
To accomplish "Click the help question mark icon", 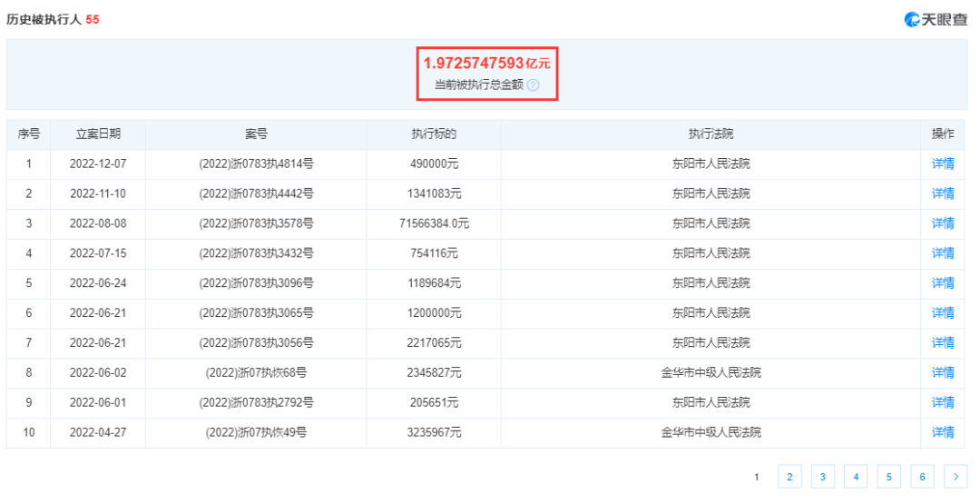I will pyautogui.click(x=534, y=84).
